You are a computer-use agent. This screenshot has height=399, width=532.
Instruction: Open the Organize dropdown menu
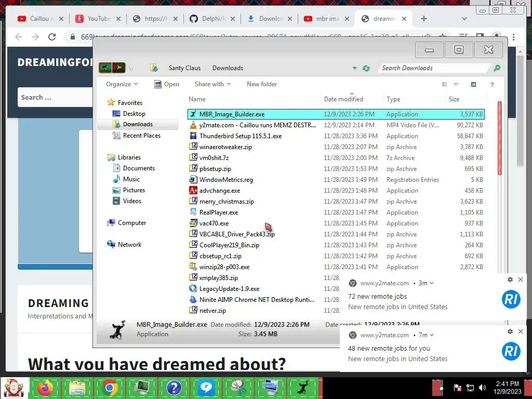[122, 84]
